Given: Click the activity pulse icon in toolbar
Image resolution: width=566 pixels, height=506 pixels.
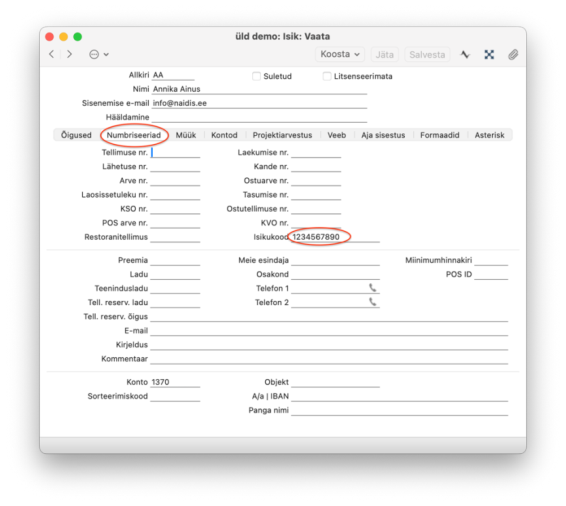Looking at the screenshot, I should pos(465,54).
